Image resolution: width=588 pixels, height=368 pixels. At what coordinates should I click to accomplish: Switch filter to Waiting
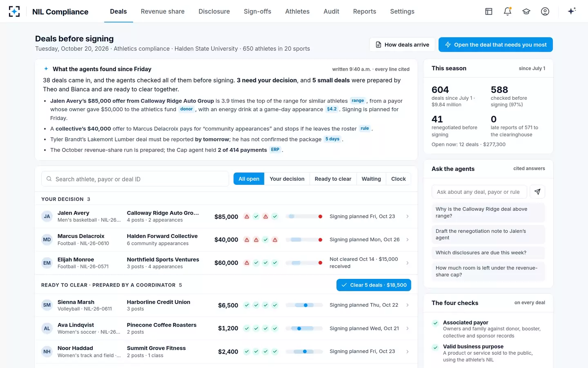coord(371,179)
